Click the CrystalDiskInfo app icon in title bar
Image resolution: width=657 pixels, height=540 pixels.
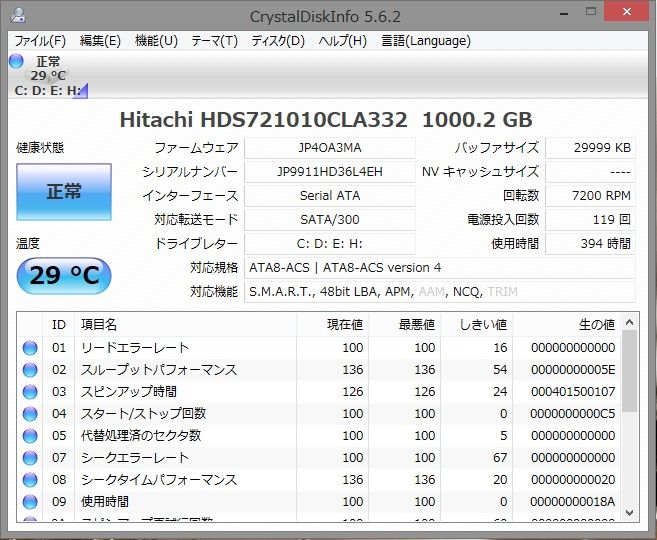click(x=18, y=15)
